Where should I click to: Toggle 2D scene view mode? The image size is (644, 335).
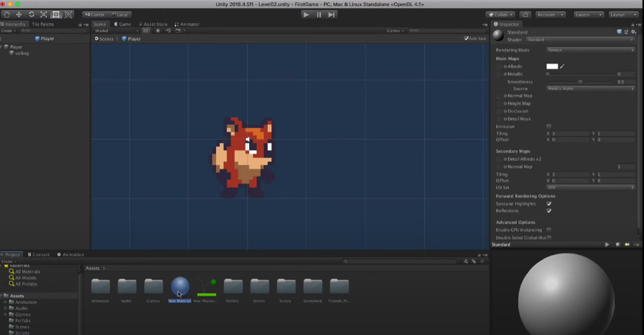145,31
